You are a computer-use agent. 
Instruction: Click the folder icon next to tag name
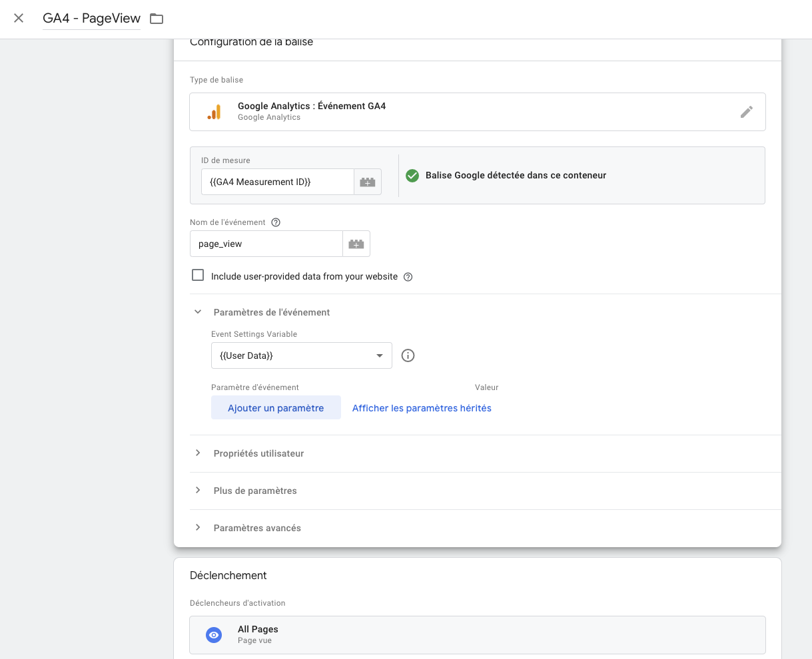tap(157, 19)
